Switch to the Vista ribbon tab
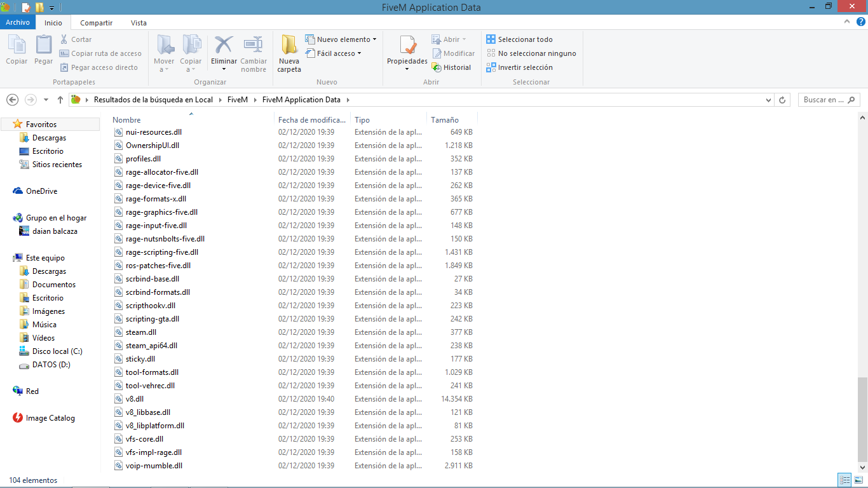Viewport: 868px width, 488px height. tap(139, 23)
